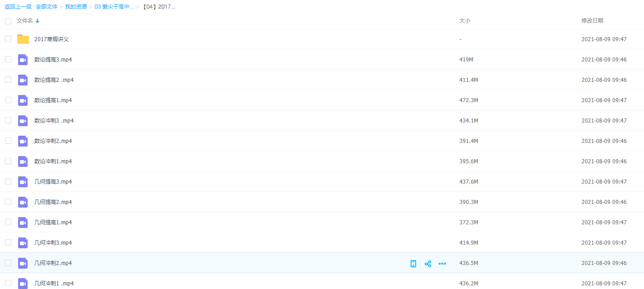Click the video icon of 几何冲刺3.mp4
Viewport: 644px width, 289px height.
pos(23,243)
